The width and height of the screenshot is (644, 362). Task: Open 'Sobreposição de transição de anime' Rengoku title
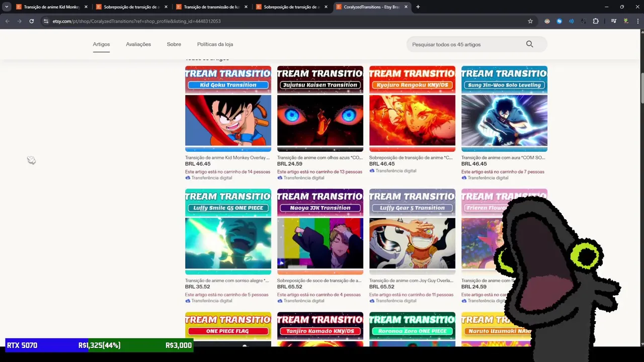411,157
